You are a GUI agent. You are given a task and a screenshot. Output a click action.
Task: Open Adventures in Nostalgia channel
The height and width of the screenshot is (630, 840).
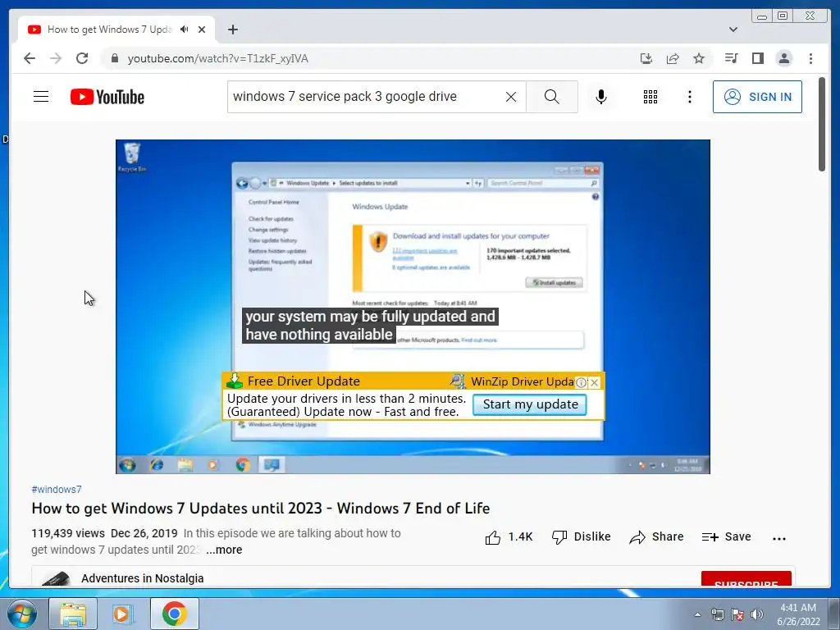(143, 578)
